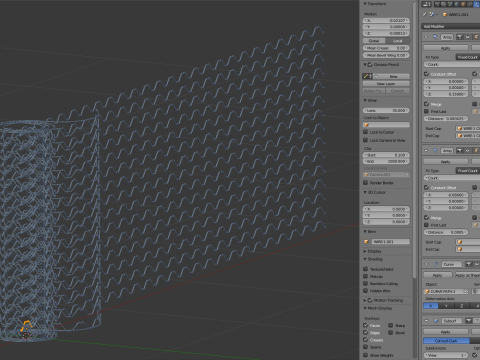The width and height of the screenshot is (480, 360).
Task: Toggle Backface Culling checkbox
Action: click(x=366, y=283)
